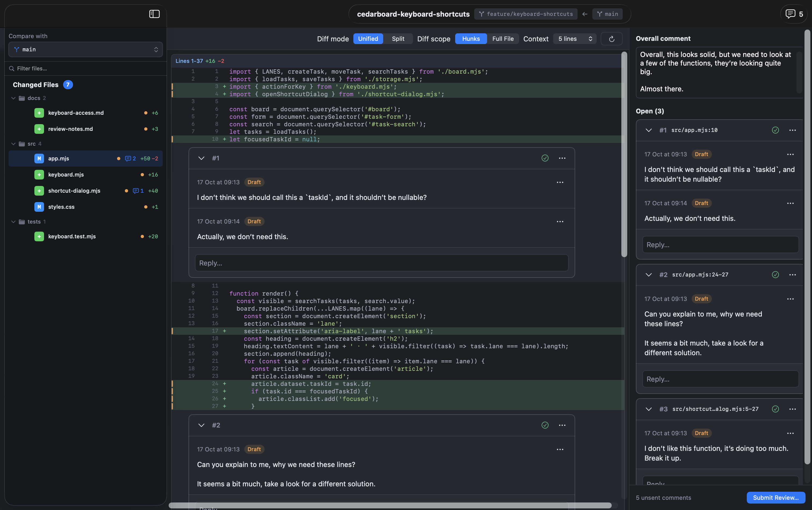Set diff scope to Full File
Viewport: 812px width, 510px height.
[503, 39]
